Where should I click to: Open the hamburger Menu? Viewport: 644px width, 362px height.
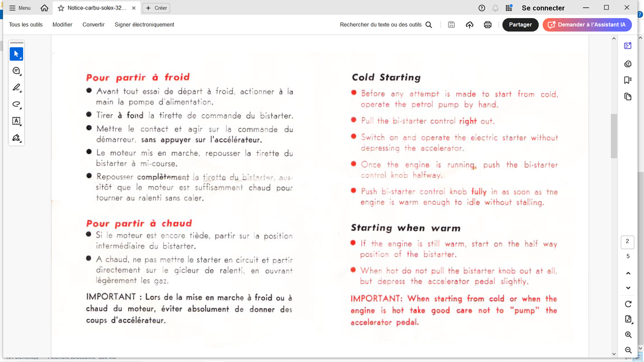pos(20,8)
